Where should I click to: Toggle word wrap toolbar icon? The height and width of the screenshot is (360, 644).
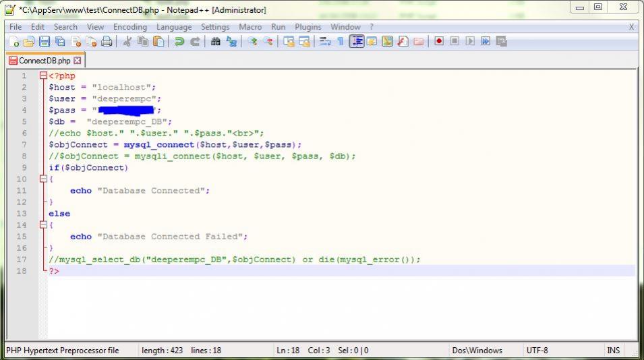pos(325,41)
